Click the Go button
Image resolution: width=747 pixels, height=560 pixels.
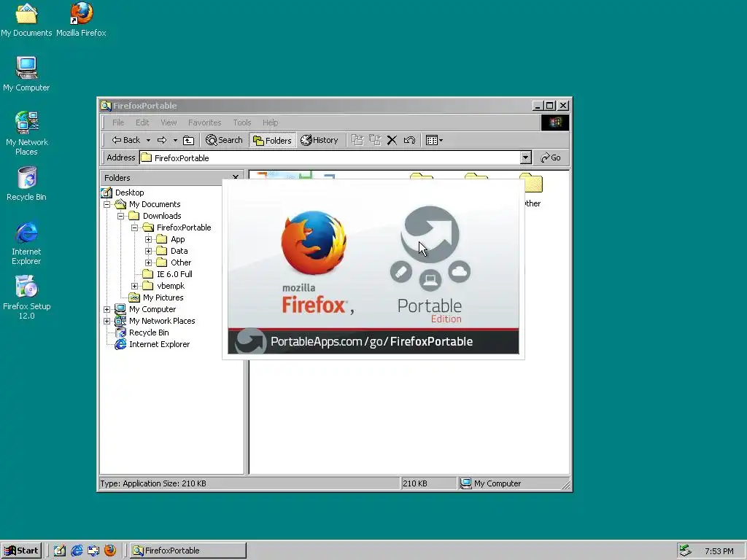point(551,157)
